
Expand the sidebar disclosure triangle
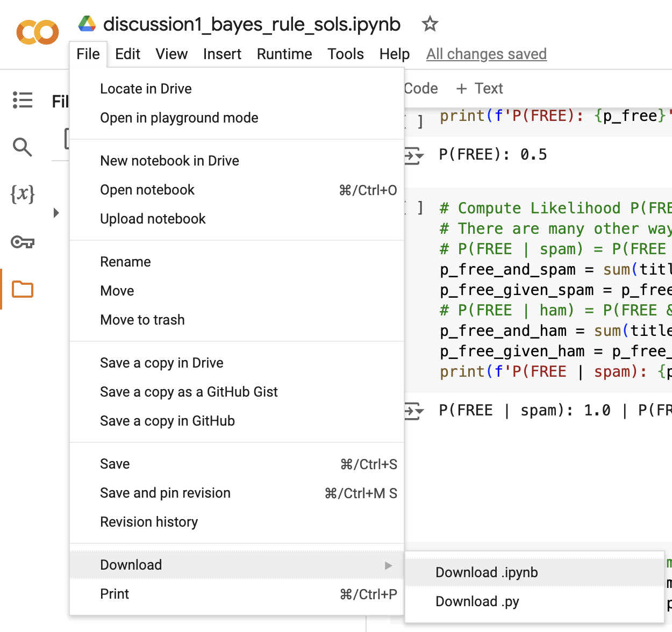[x=57, y=212]
